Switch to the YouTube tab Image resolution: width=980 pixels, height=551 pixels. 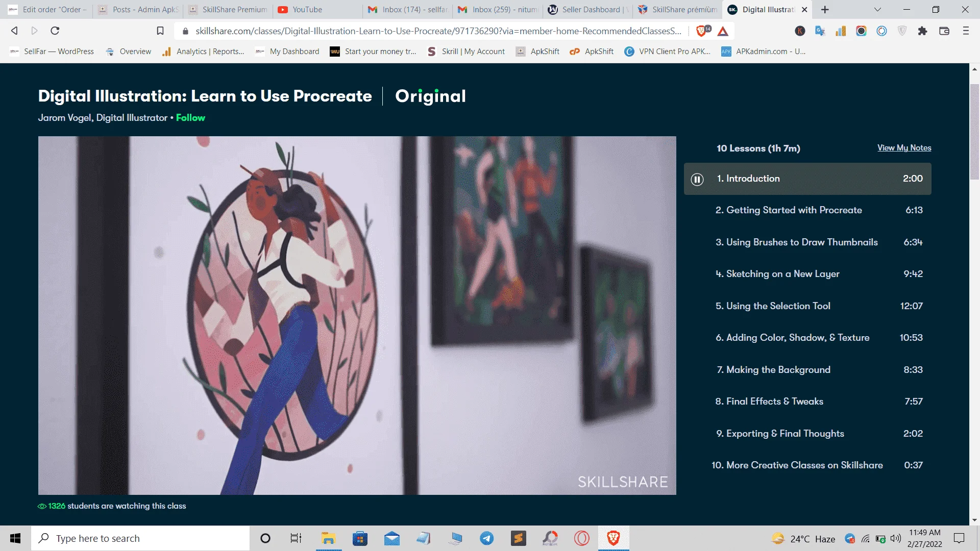coord(316,10)
